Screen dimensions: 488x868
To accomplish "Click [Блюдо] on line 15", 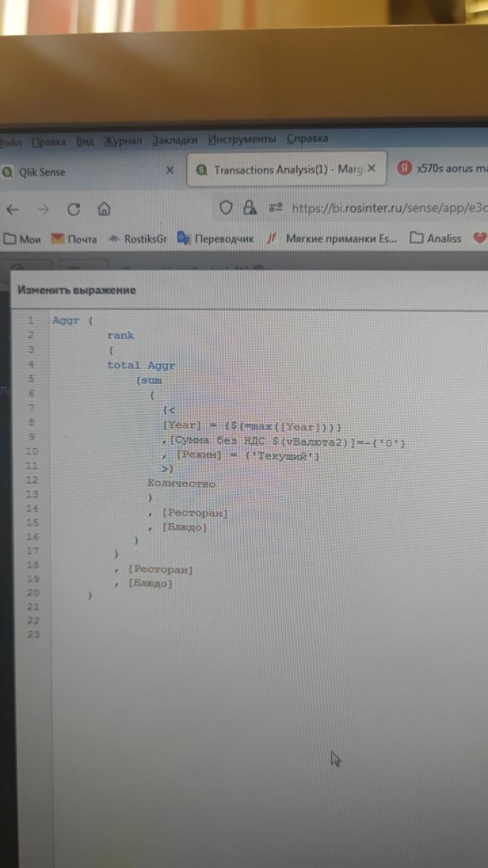I will [x=184, y=527].
